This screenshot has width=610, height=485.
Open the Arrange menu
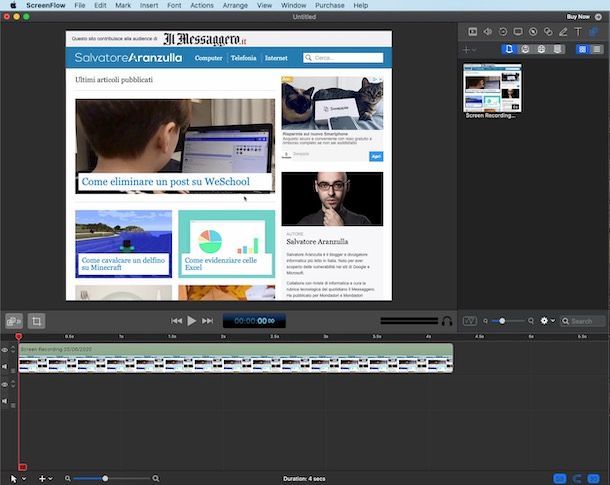point(235,5)
